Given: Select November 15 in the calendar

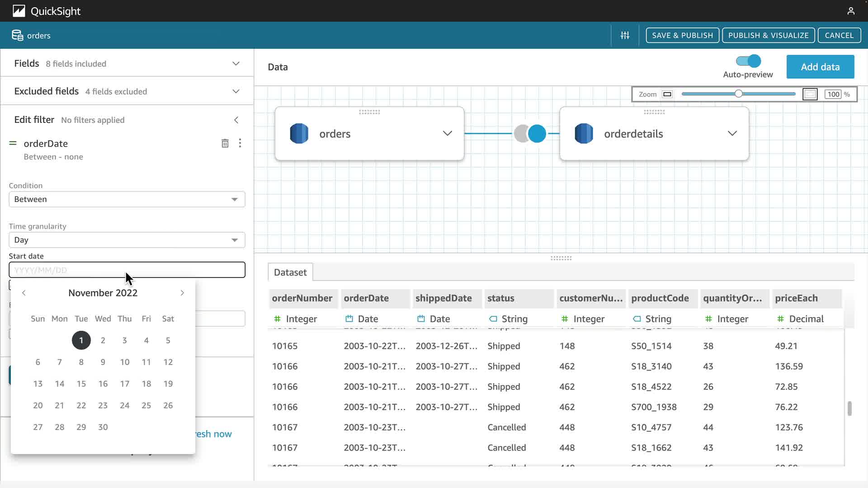Looking at the screenshot, I should click(81, 384).
